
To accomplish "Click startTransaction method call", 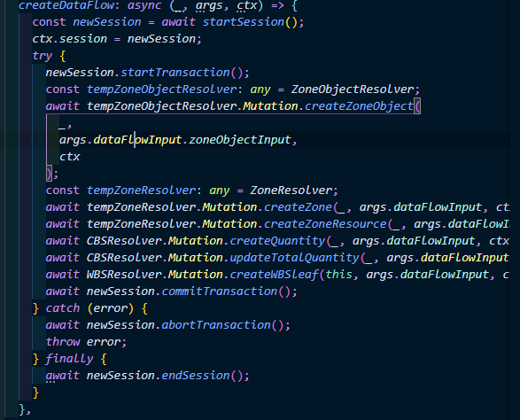I will click(175, 73).
